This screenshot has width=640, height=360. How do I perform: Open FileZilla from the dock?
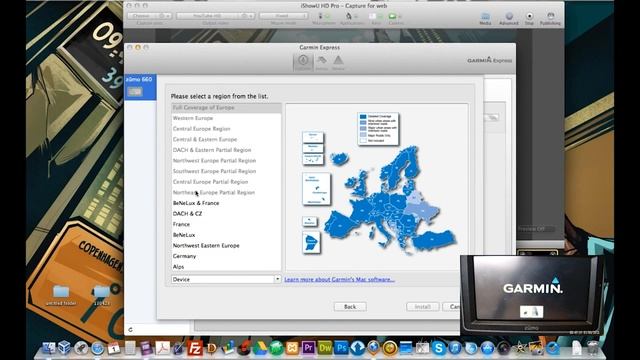[x=195, y=348]
